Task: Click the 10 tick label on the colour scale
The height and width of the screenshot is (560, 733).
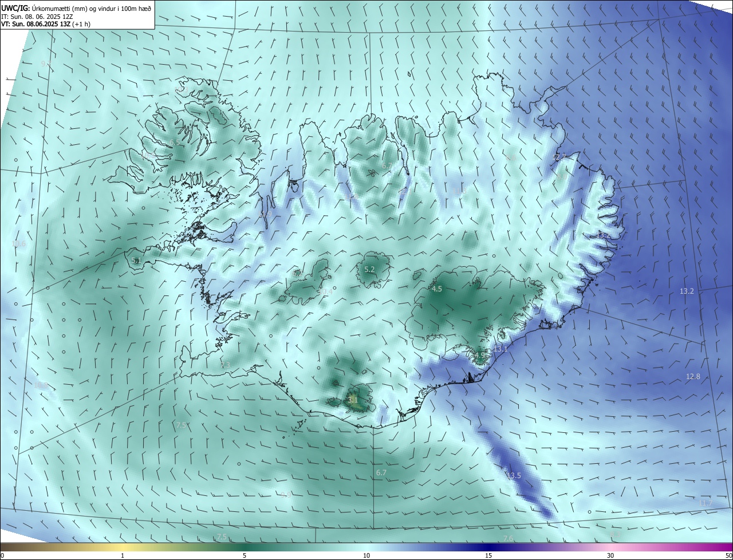Action: tap(366, 555)
